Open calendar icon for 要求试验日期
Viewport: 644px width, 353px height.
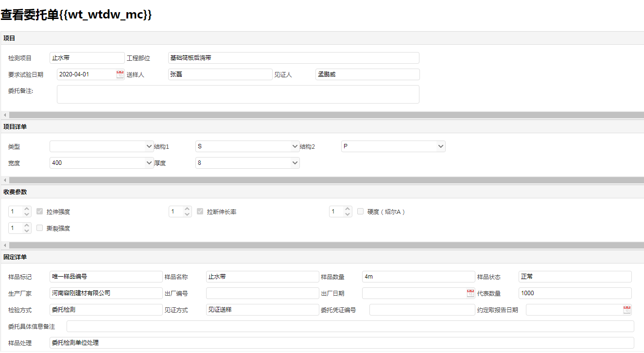(x=120, y=74)
